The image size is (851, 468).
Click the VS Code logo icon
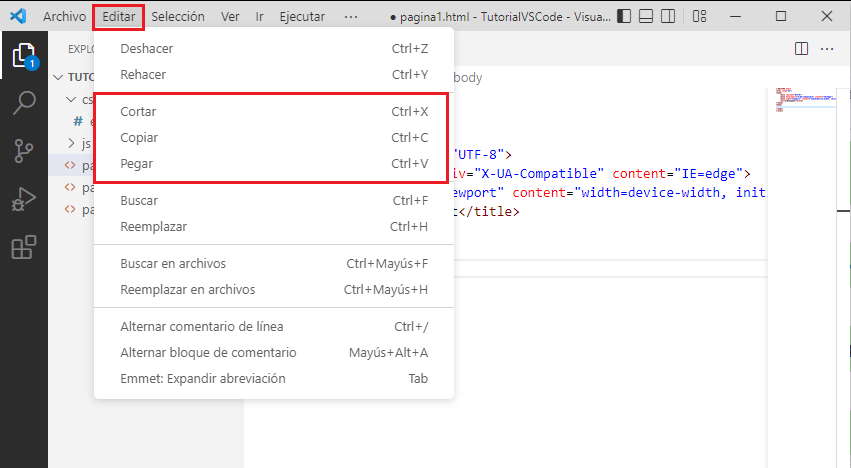coord(18,16)
